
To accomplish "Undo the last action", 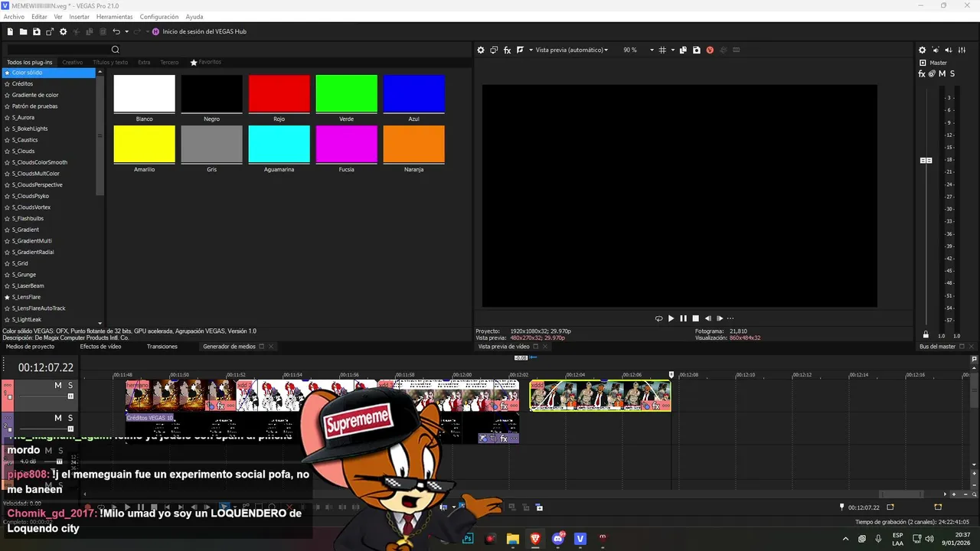I will [116, 31].
